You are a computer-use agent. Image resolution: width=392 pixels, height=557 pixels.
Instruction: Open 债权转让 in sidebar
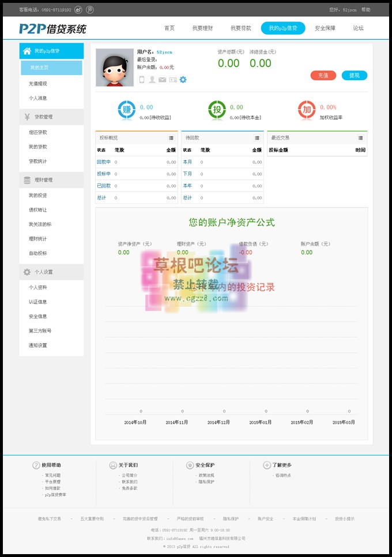pyautogui.click(x=38, y=210)
